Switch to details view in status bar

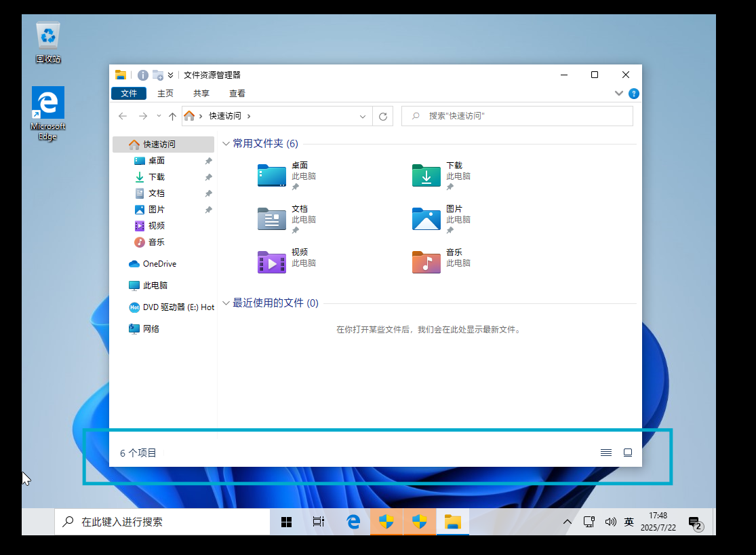(606, 453)
